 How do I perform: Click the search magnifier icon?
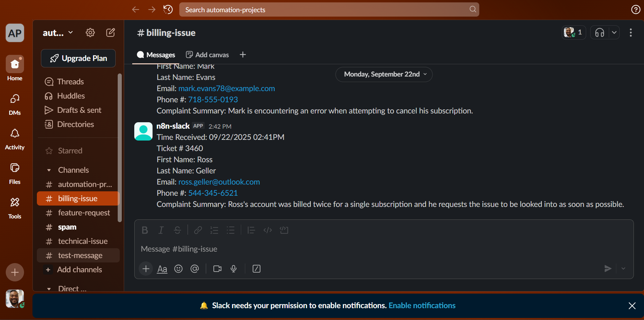click(x=473, y=9)
